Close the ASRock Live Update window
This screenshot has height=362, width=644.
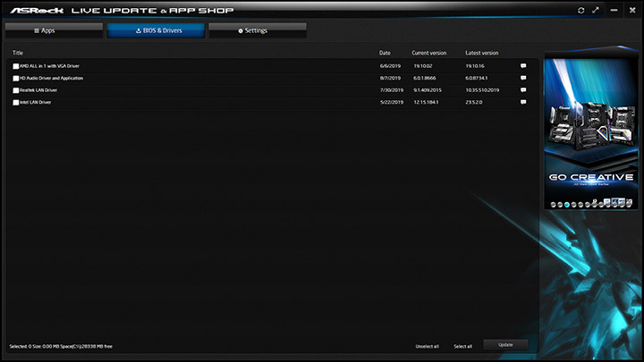click(632, 10)
